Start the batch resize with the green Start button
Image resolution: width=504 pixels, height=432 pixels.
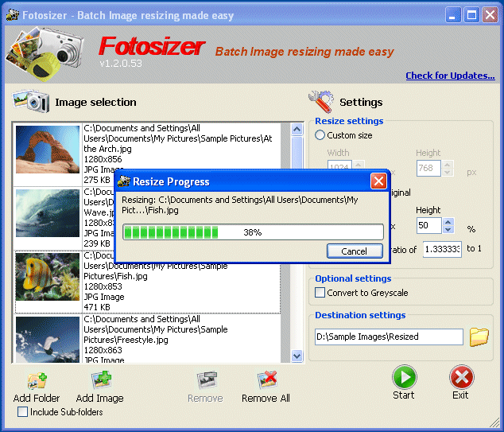(404, 377)
